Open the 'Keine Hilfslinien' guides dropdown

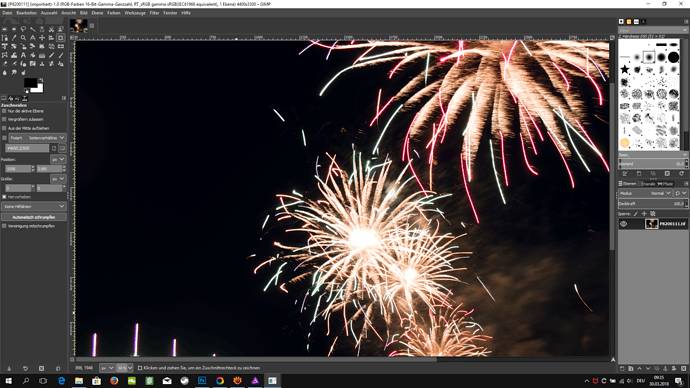tap(33, 206)
